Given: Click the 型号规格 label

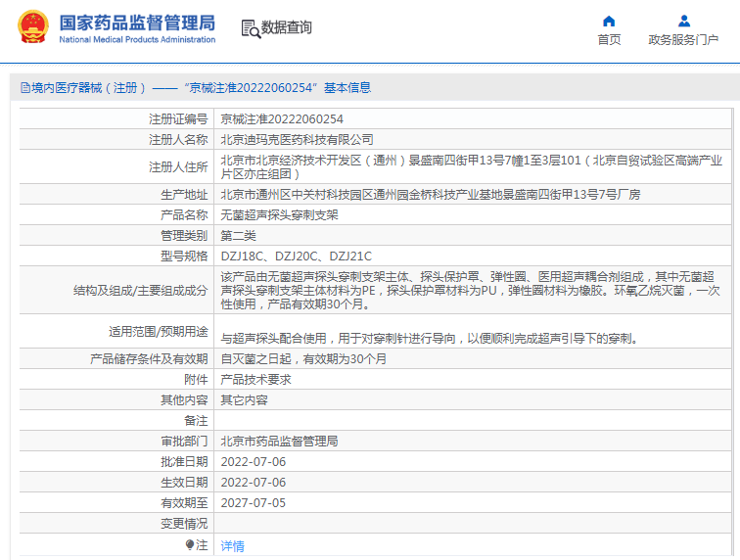Looking at the screenshot, I should point(184,257).
